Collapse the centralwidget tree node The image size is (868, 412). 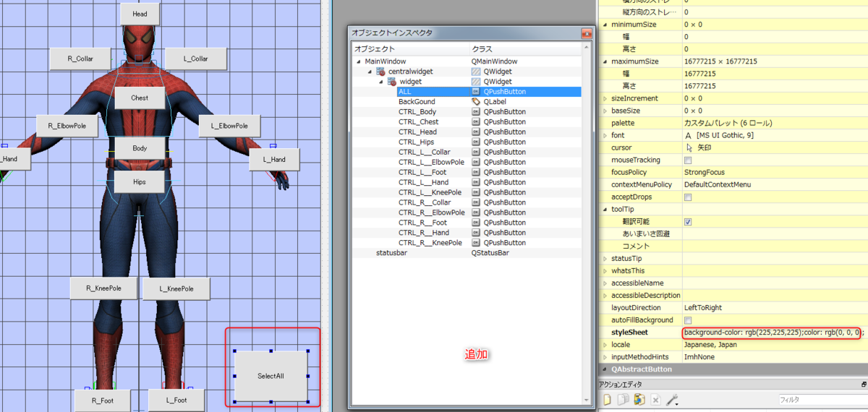370,72
